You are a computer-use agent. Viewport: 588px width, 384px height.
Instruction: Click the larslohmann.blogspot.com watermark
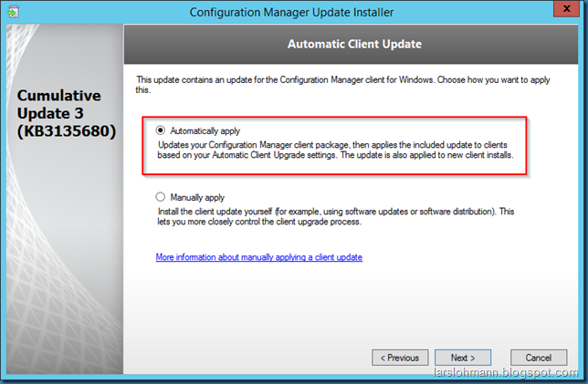click(x=506, y=372)
